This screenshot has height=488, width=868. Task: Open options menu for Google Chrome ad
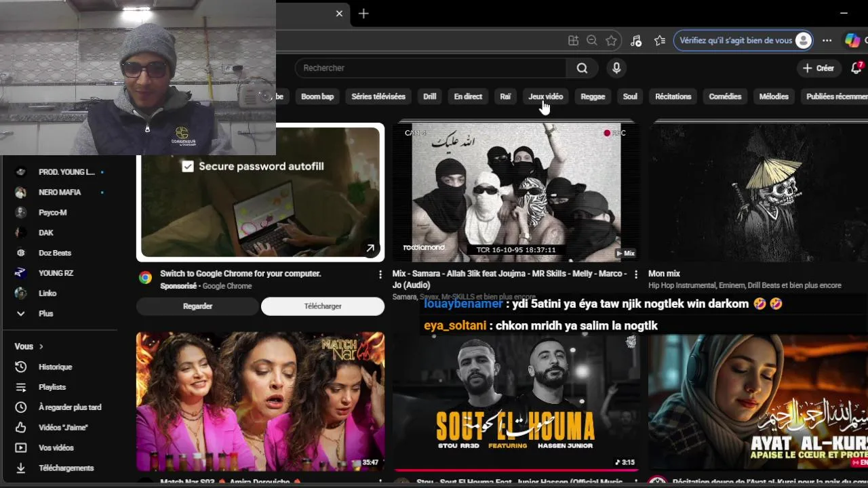point(380,274)
